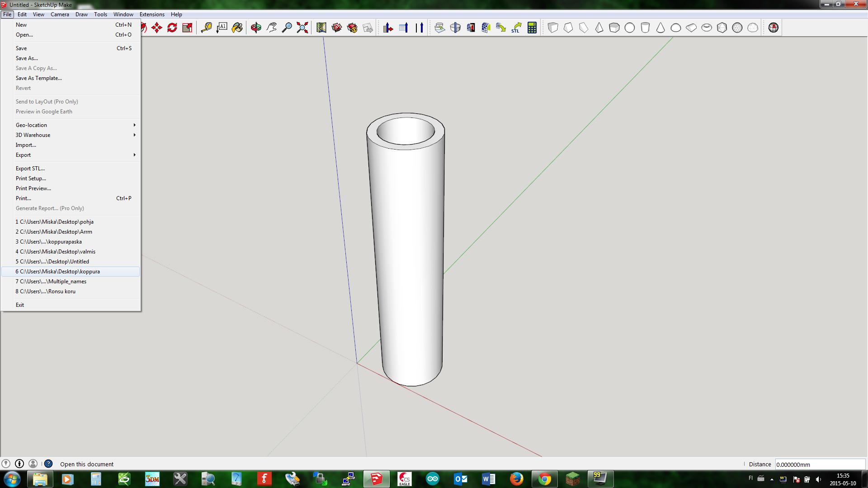Select the Zoom magnifier tool

tap(287, 28)
